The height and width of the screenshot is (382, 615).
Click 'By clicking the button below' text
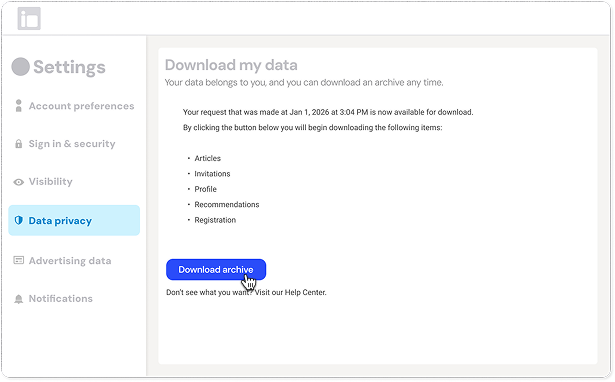pos(313,127)
